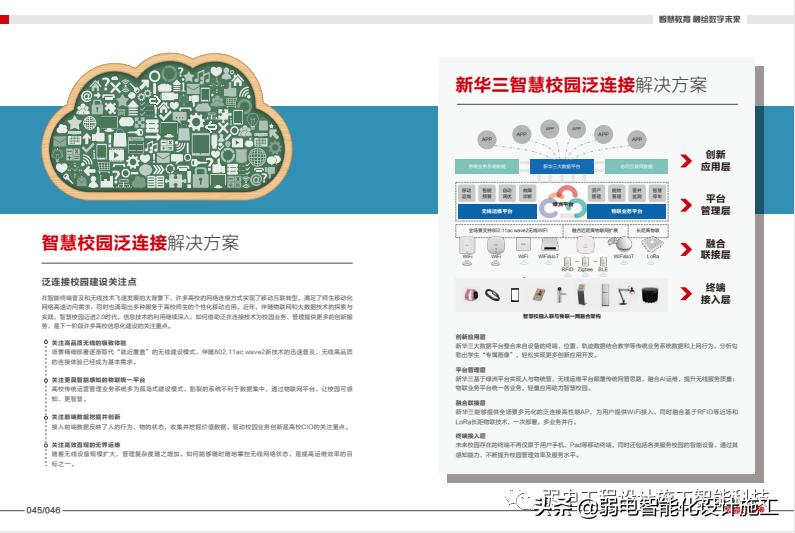This screenshot has height=533, width=795.
Task: Click the red arrow beside 终端接入层
Action: click(686, 293)
